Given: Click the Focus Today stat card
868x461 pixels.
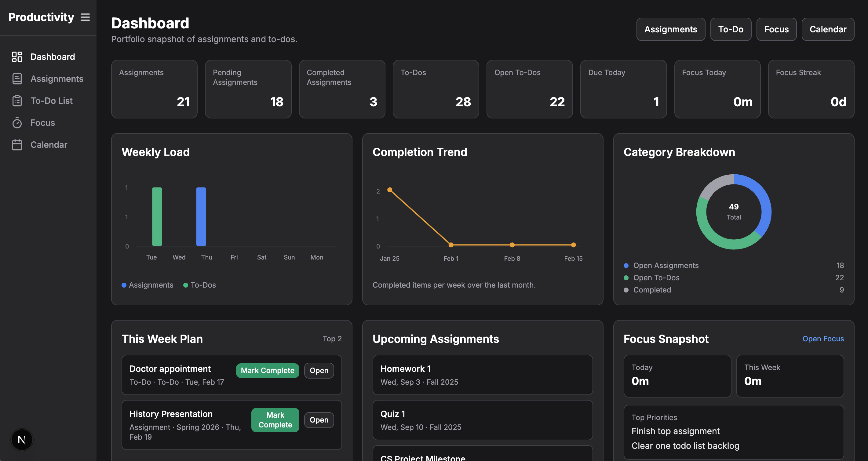Looking at the screenshot, I should pyautogui.click(x=717, y=89).
